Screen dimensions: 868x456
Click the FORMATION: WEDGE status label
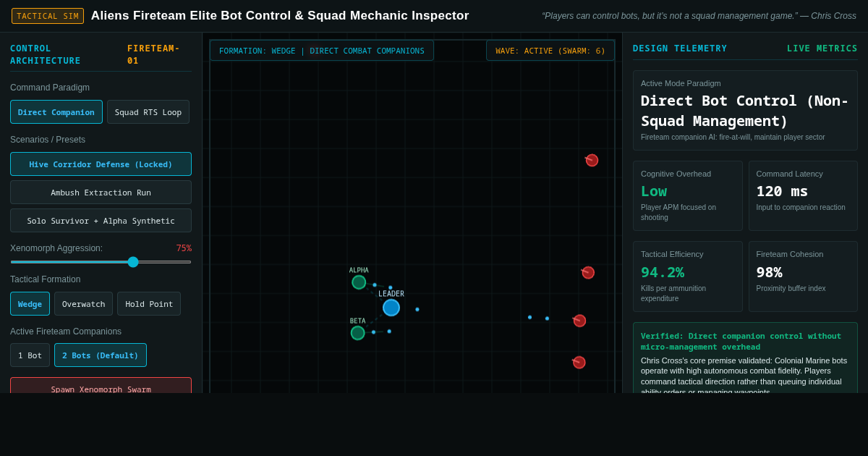click(x=322, y=51)
